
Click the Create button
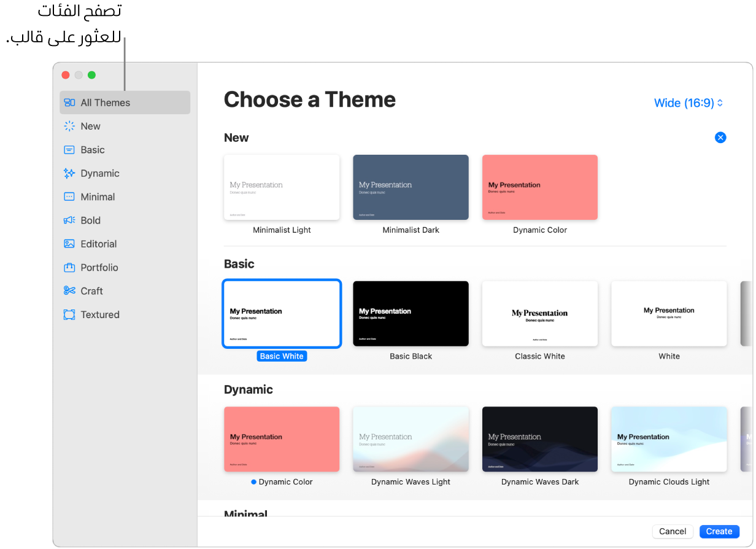tap(719, 531)
